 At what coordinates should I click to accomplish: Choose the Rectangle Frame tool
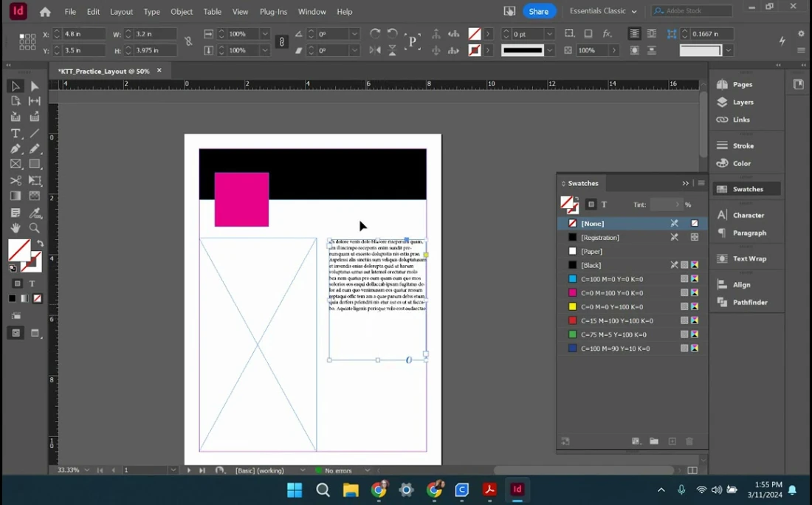pos(15,165)
